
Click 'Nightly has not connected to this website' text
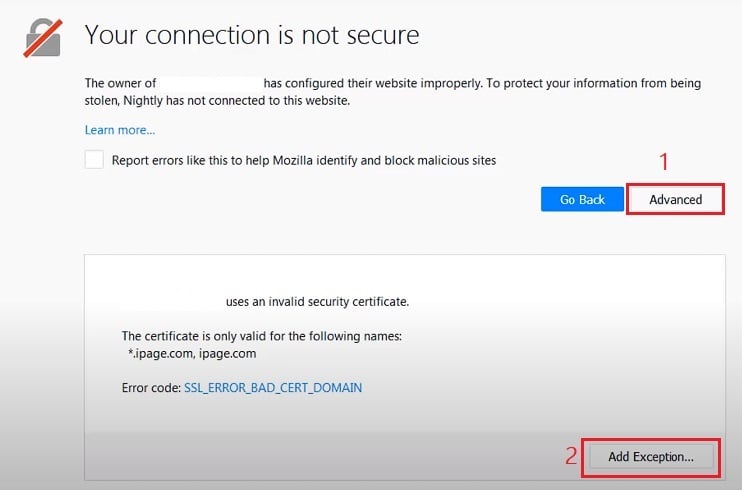[237, 101]
